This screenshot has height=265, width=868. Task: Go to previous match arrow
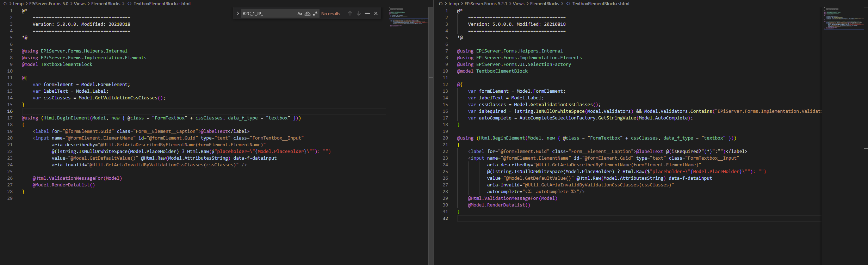point(350,13)
